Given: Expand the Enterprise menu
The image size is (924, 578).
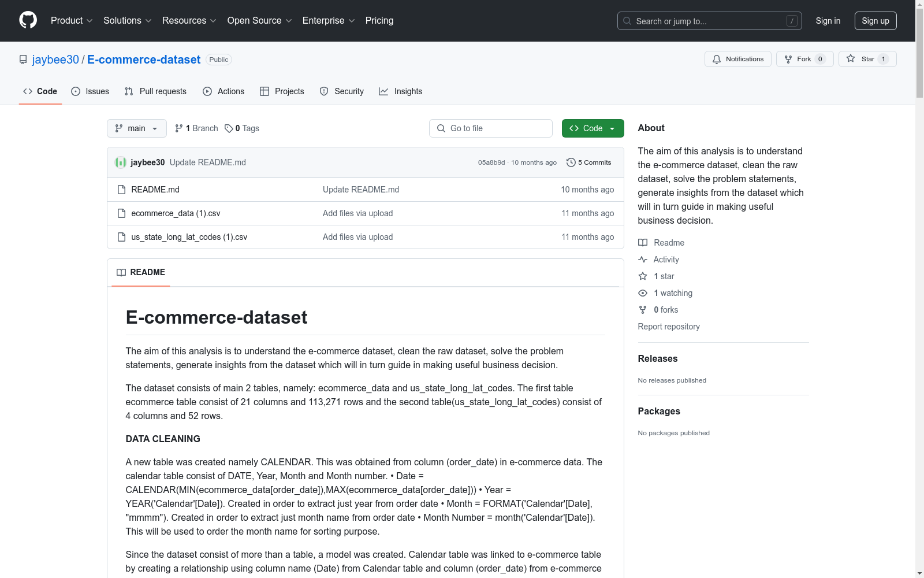Looking at the screenshot, I should (x=329, y=20).
